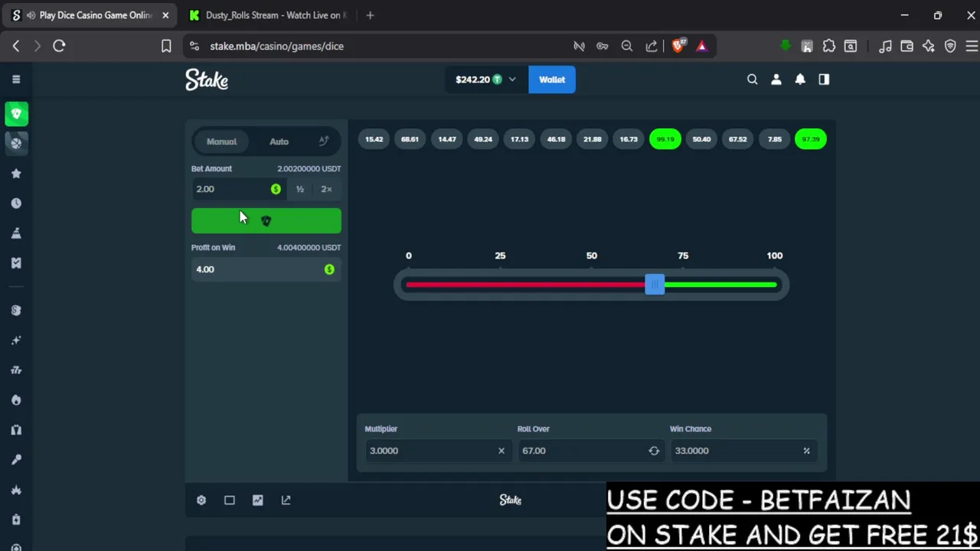This screenshot has width=980, height=551.
Task: Open live stats chart icon
Action: click(x=257, y=500)
